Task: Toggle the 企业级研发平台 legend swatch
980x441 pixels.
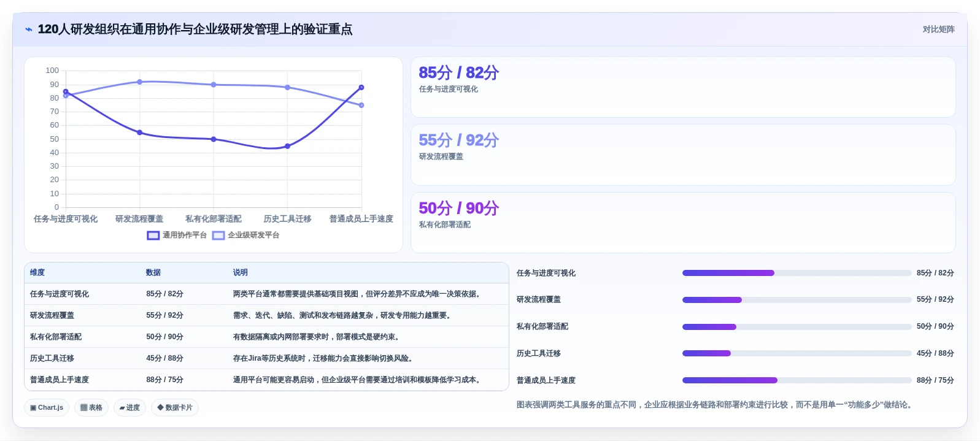Action: [218, 236]
